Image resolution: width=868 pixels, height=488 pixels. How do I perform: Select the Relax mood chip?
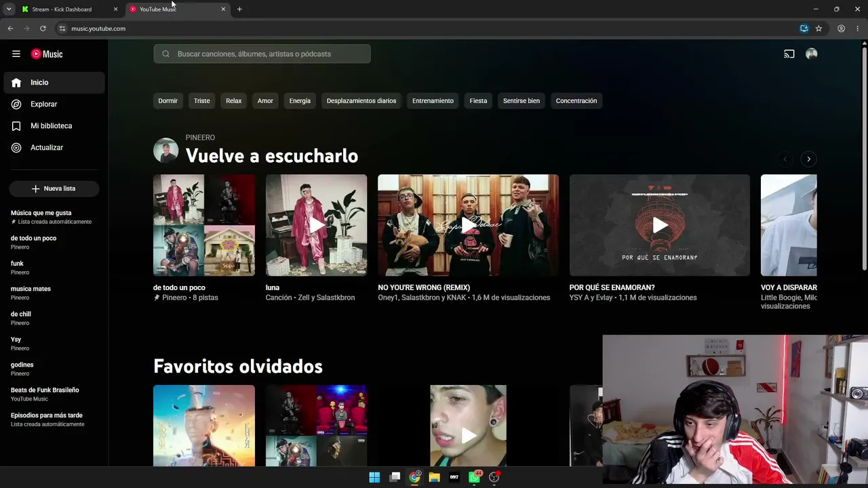pos(234,101)
